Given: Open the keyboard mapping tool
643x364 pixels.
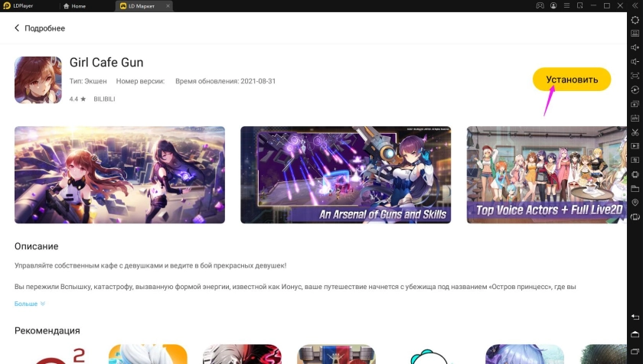Looking at the screenshot, I should [x=635, y=34].
